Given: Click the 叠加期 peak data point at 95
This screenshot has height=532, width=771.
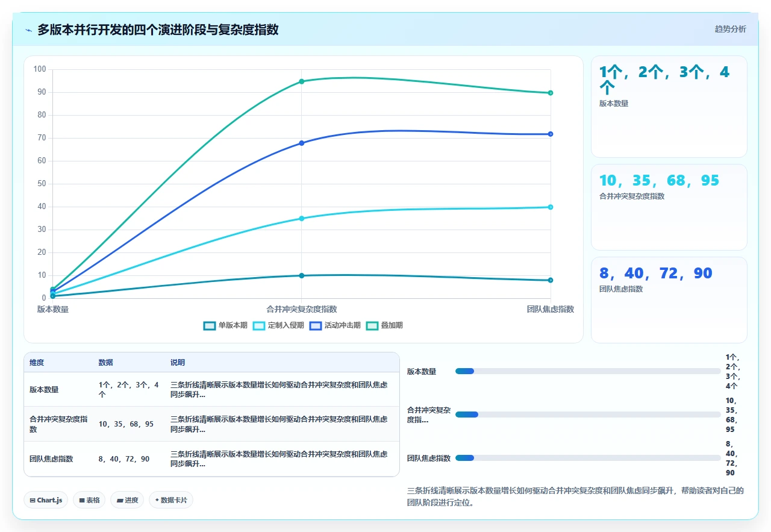Looking at the screenshot, I should pos(301,81).
